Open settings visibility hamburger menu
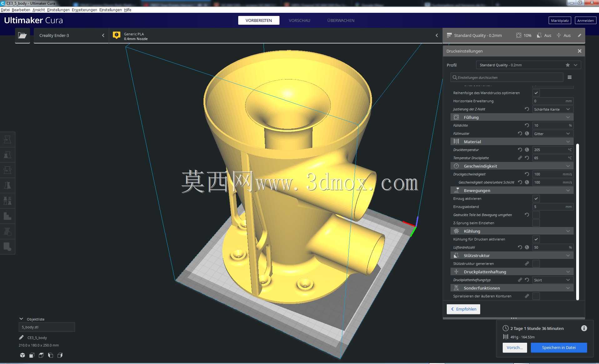 (570, 77)
